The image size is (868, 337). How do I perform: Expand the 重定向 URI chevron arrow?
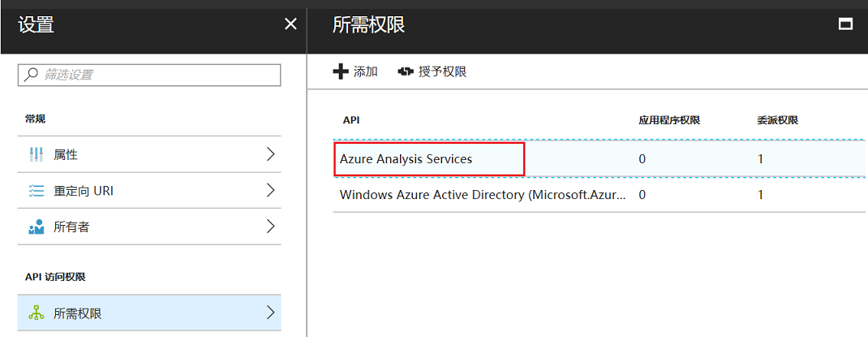[271, 191]
